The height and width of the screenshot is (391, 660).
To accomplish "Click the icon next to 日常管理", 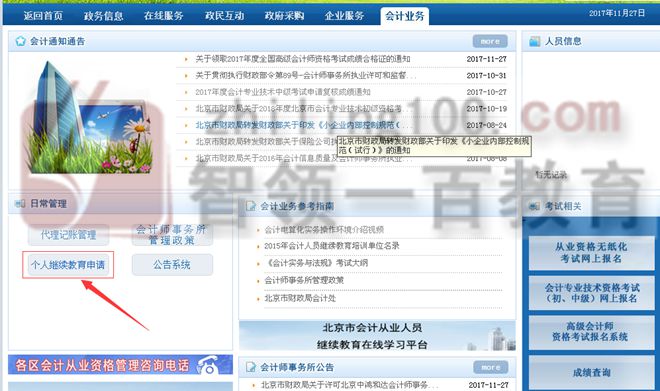I will tap(20, 204).
